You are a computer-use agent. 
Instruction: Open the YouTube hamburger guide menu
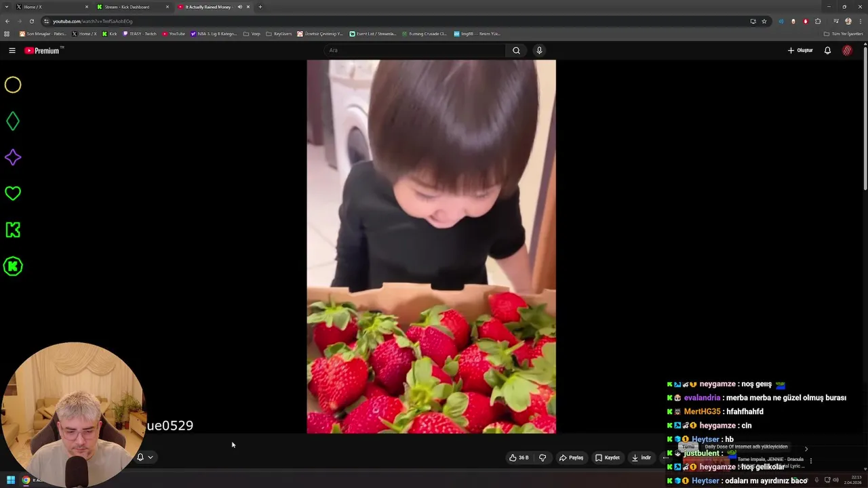(12, 50)
